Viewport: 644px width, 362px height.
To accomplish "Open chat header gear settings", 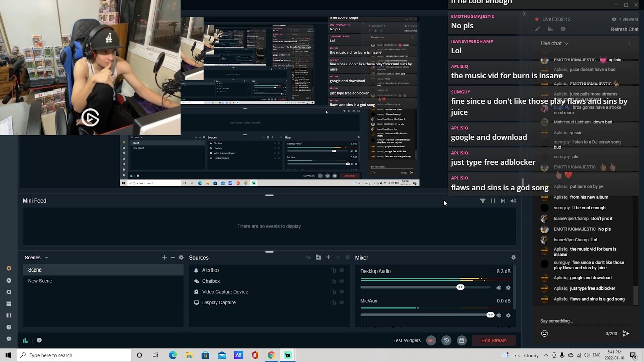I will click(x=563, y=29).
